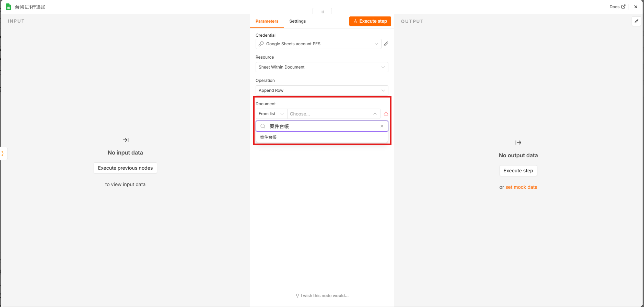
Task: Collapse the Choose document selector
Action: coord(333,114)
